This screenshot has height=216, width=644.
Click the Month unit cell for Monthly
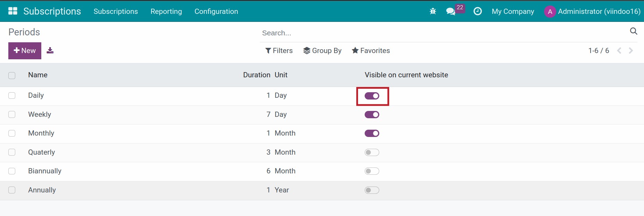click(285, 133)
